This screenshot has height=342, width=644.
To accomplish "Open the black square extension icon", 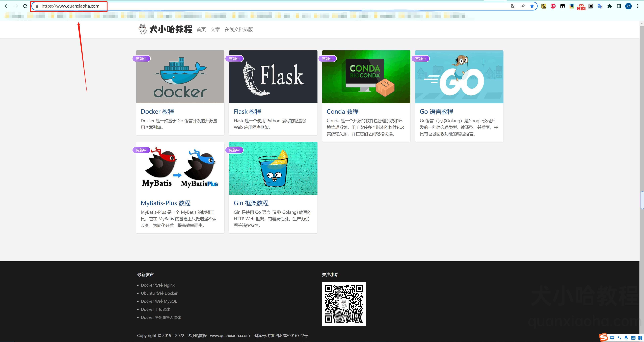I will tap(591, 6).
